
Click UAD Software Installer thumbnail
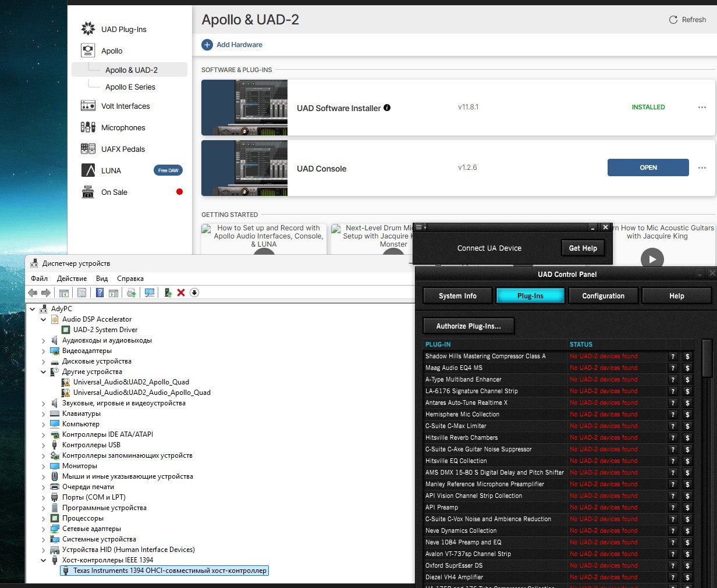point(244,108)
